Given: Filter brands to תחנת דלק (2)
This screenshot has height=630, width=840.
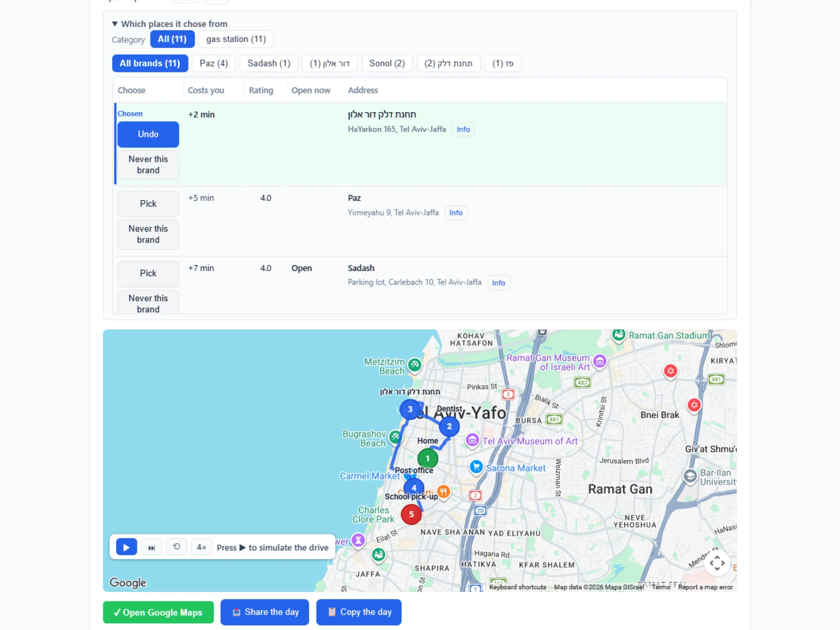Looking at the screenshot, I should coord(448,63).
